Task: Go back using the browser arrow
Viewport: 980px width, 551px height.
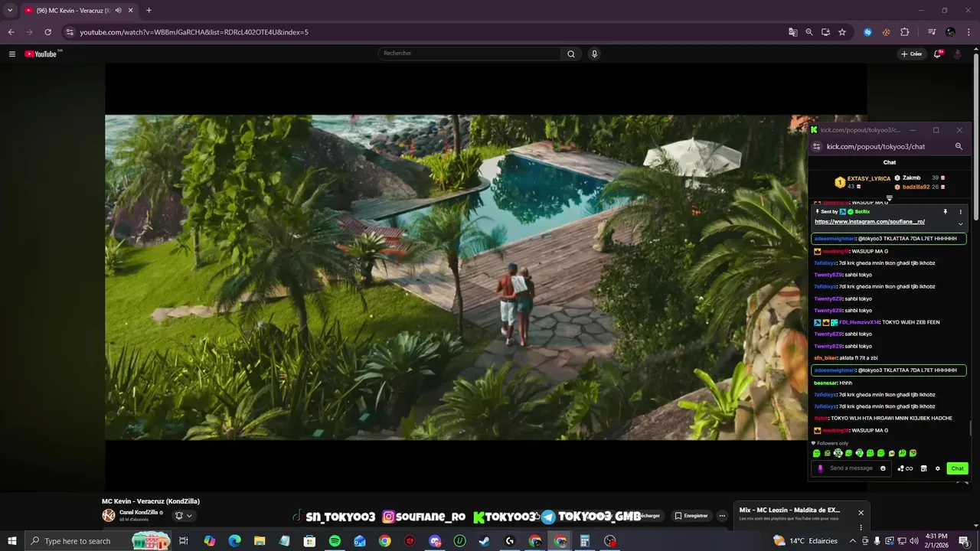Action: click(11, 32)
